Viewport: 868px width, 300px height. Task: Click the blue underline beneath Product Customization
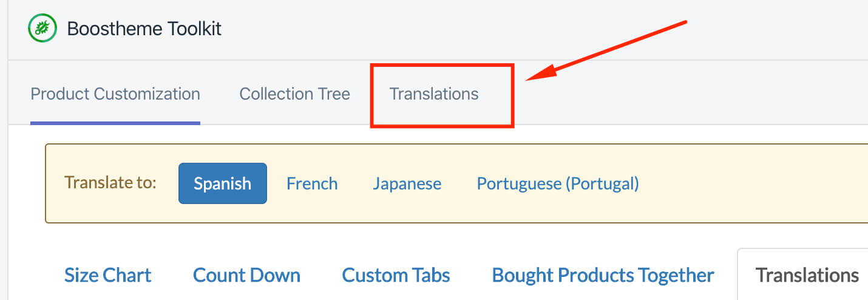(x=115, y=123)
